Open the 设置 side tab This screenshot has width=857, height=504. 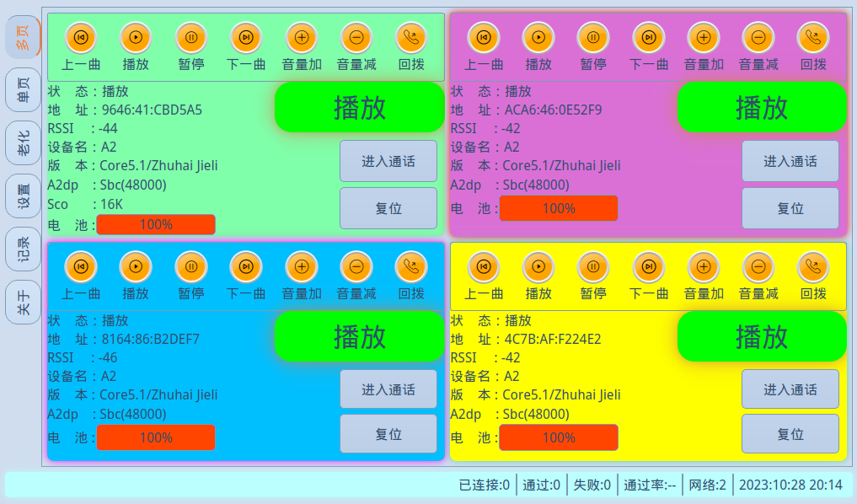(x=23, y=196)
